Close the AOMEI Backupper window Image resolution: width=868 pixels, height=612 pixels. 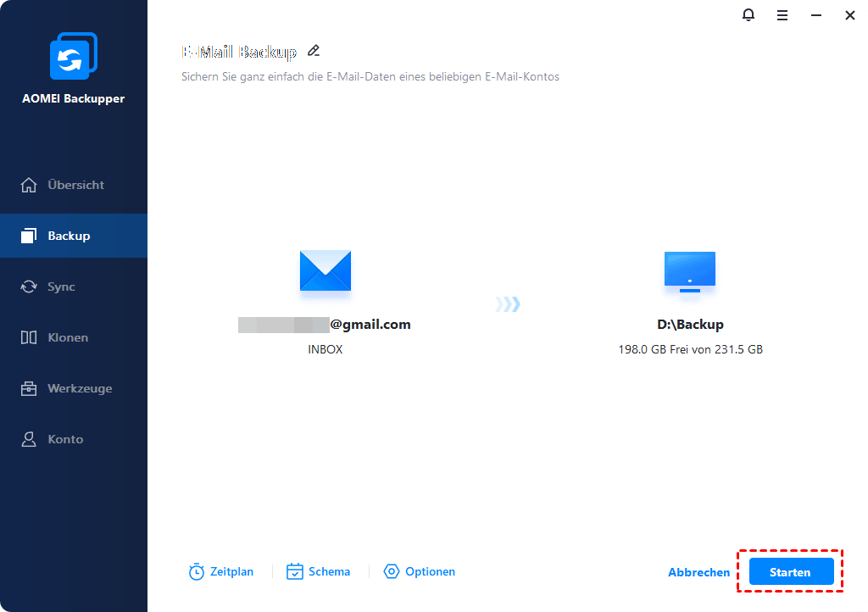pyautogui.click(x=849, y=15)
